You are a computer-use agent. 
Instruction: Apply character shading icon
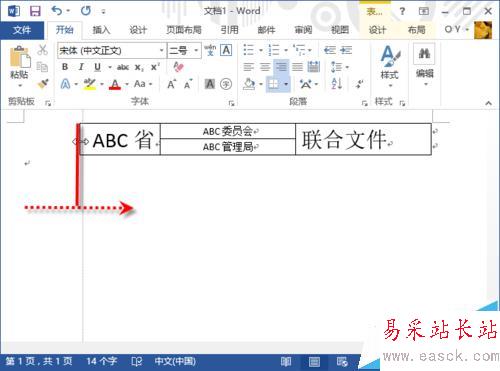click(210, 84)
